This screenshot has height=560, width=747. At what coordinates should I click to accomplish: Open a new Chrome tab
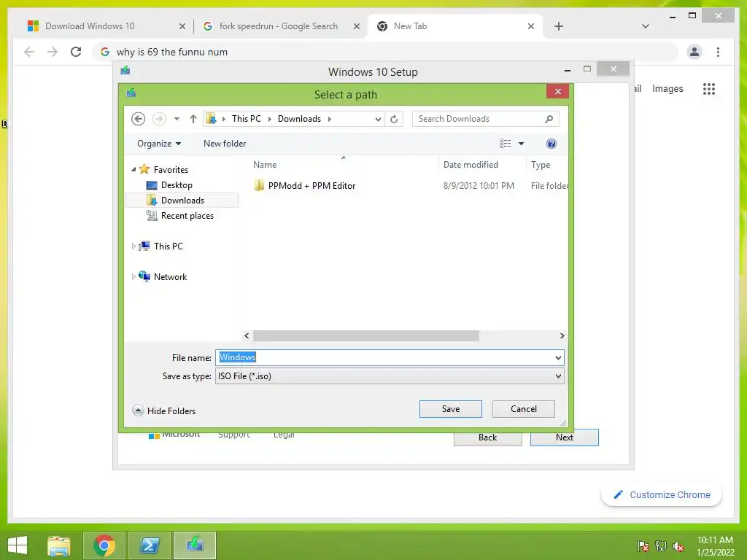click(x=559, y=26)
